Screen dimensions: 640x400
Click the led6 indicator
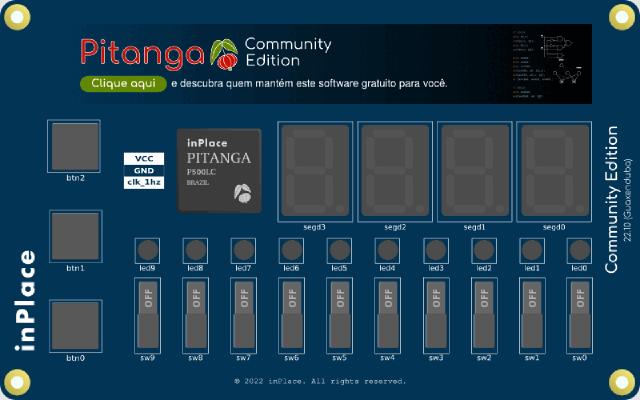point(291,251)
